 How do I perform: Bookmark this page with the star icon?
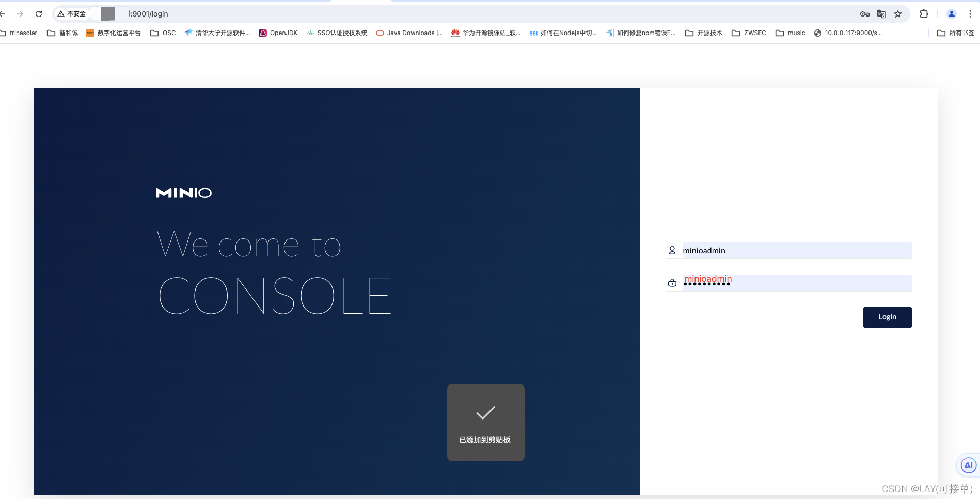[x=898, y=14]
